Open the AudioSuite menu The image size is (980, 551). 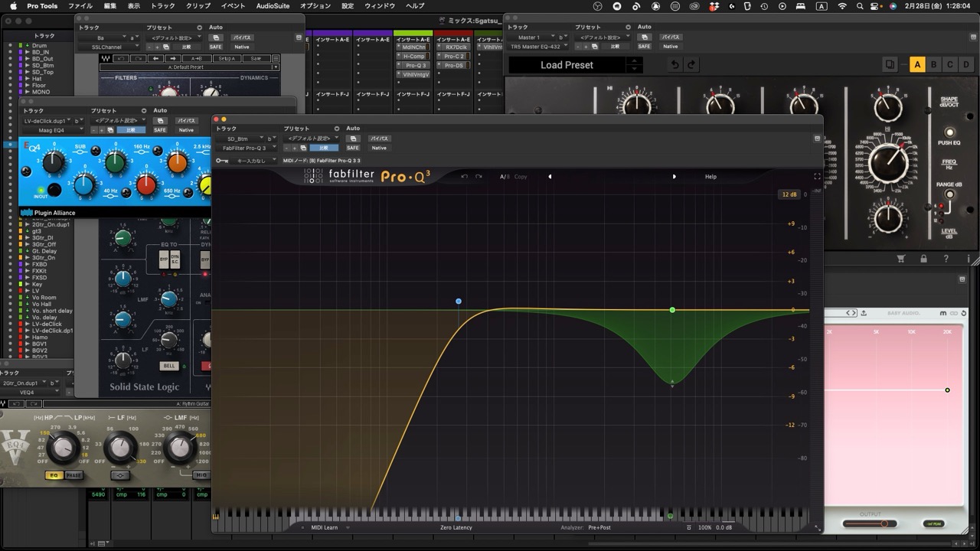[273, 6]
